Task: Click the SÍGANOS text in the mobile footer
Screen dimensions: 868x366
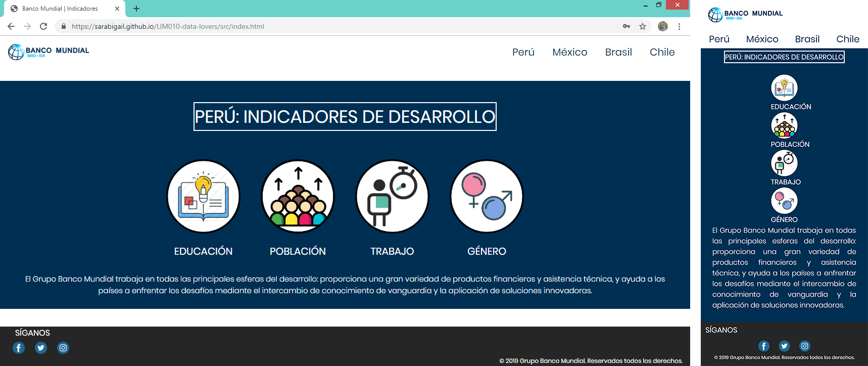Action: tap(721, 330)
